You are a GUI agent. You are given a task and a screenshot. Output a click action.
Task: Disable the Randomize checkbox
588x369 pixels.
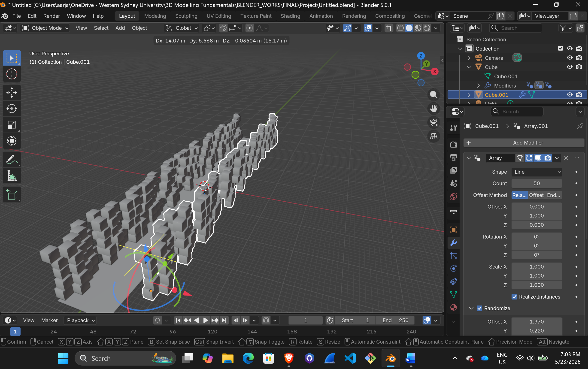[479, 308]
